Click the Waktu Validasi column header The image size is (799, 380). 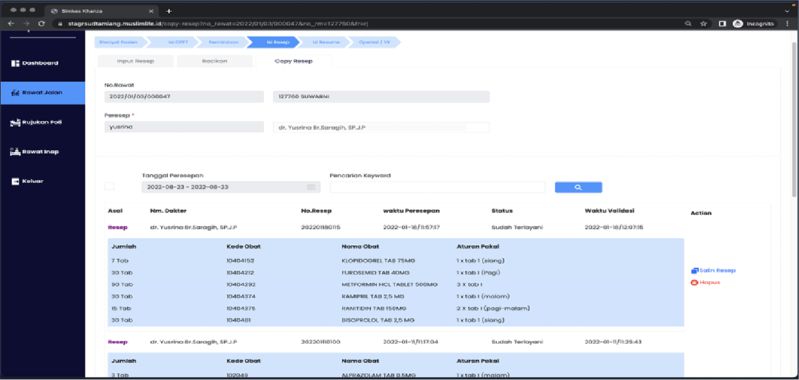(x=609, y=211)
